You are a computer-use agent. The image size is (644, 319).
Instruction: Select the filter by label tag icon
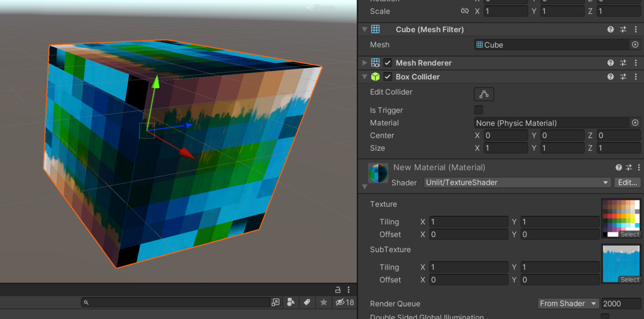[x=306, y=302]
